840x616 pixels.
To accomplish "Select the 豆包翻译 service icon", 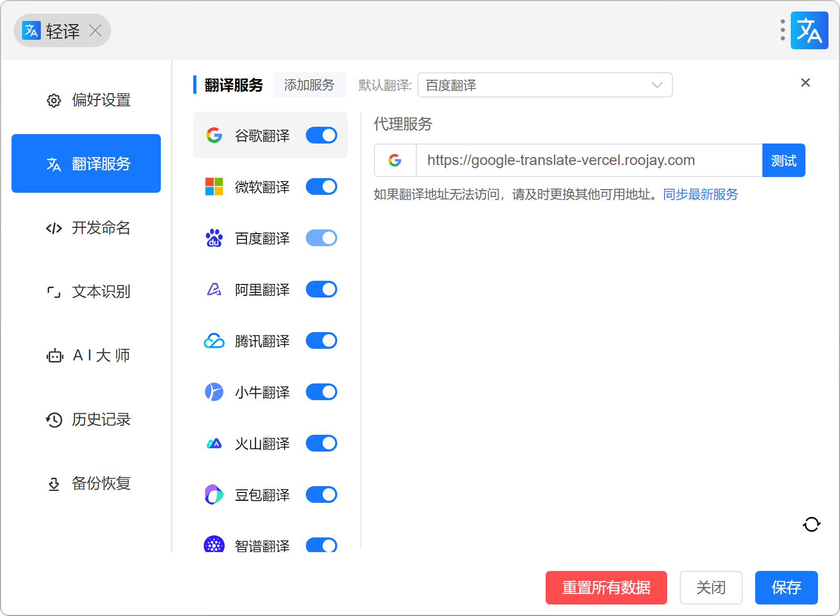I will pos(214,494).
